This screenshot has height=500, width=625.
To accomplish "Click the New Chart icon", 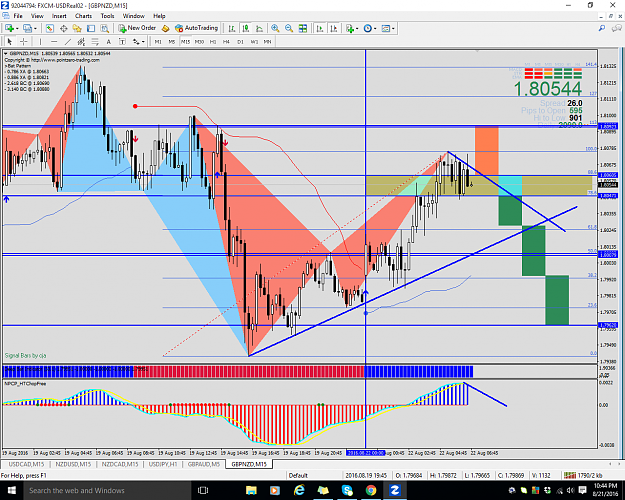I will click(9, 28).
